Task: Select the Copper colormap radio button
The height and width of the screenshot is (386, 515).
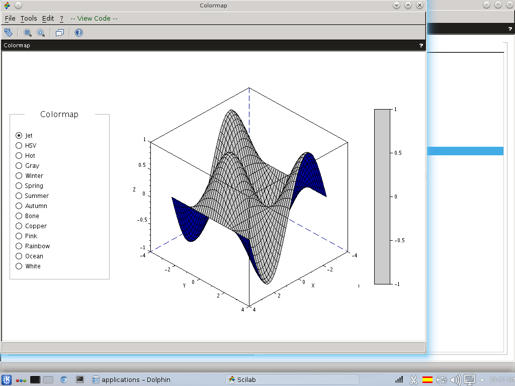Action: [19, 226]
